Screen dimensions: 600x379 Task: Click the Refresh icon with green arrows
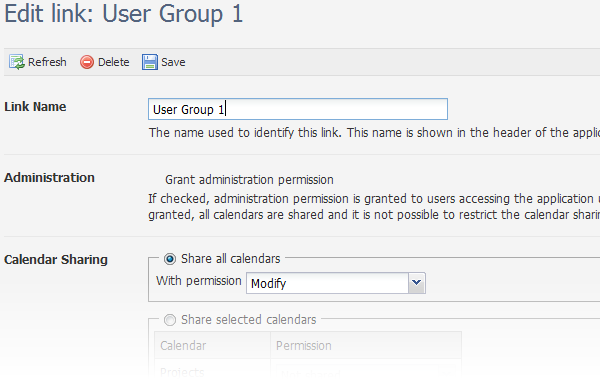coord(16,62)
